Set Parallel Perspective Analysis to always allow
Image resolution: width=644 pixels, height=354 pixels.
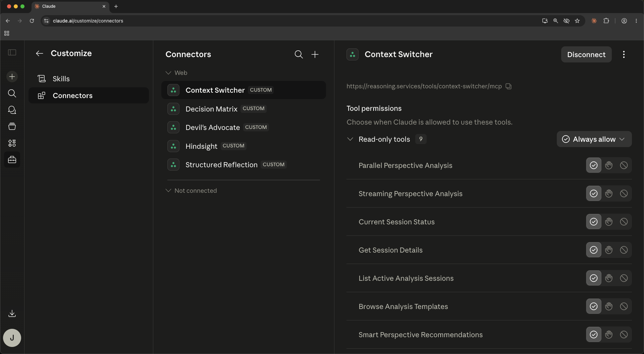(594, 165)
